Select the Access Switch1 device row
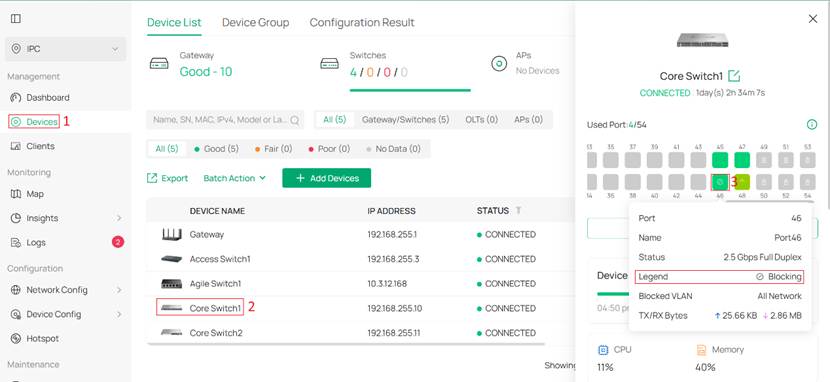The width and height of the screenshot is (830, 382). pyautogui.click(x=361, y=259)
